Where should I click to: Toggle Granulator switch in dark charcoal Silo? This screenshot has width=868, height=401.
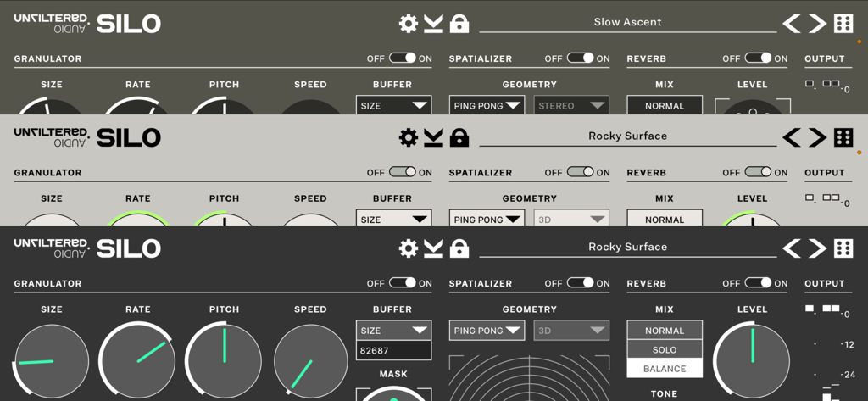point(403,283)
